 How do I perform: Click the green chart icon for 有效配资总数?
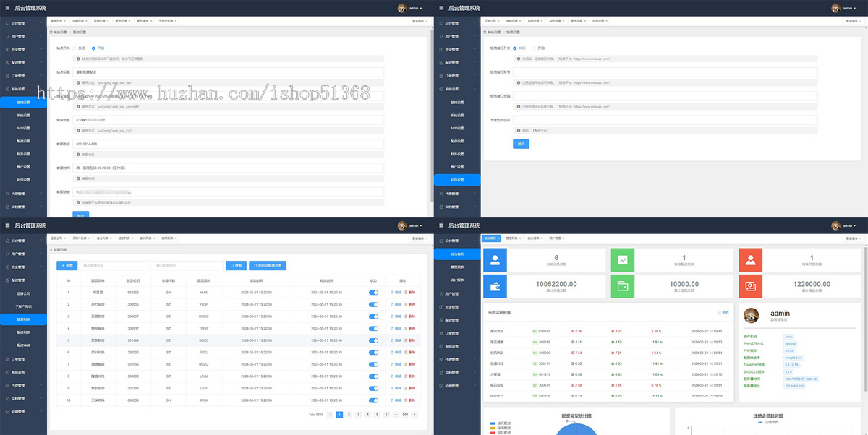(x=623, y=259)
